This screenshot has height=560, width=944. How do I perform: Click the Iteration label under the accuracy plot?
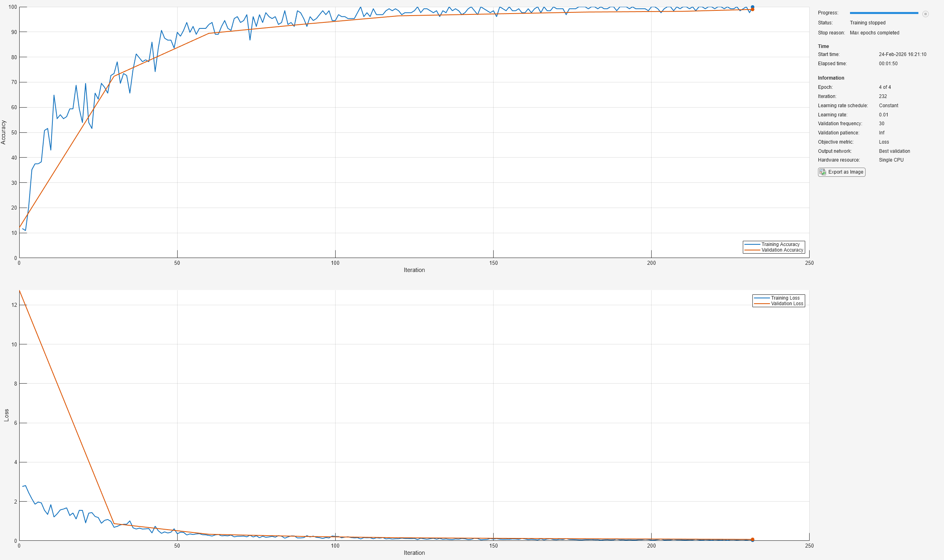[414, 270]
